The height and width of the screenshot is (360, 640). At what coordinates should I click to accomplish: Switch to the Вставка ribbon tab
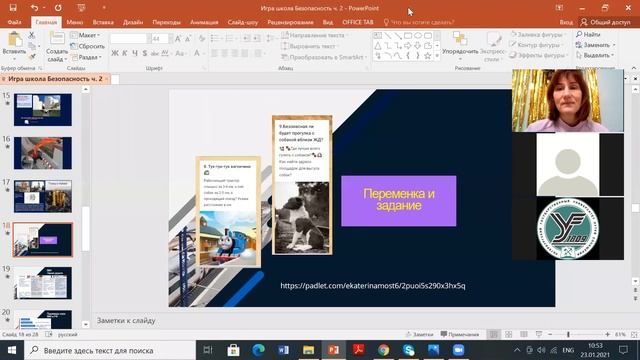[x=103, y=22]
